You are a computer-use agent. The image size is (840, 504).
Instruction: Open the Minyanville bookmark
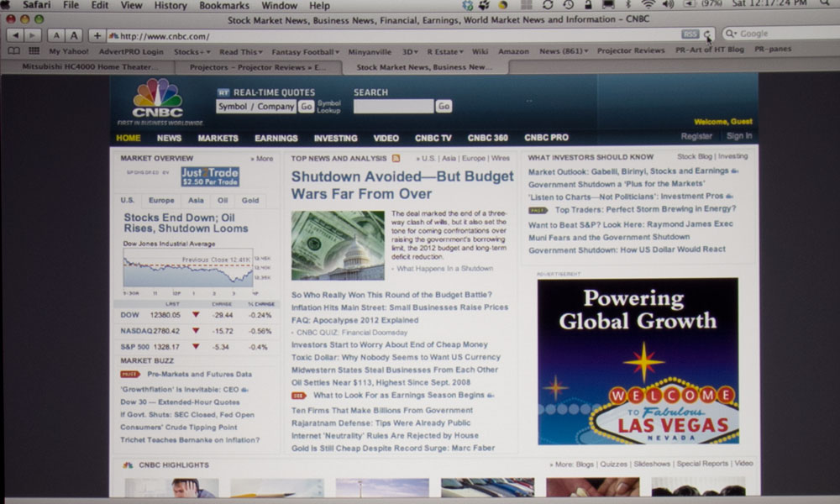point(370,52)
